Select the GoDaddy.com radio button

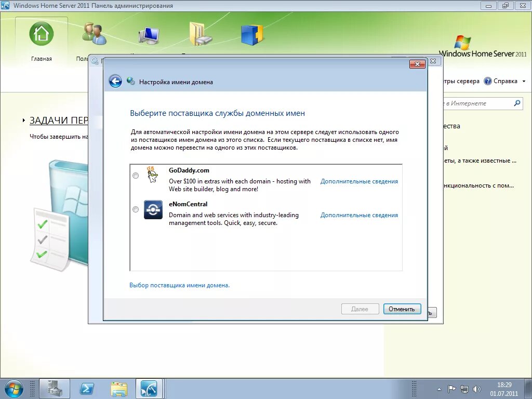coord(136,176)
